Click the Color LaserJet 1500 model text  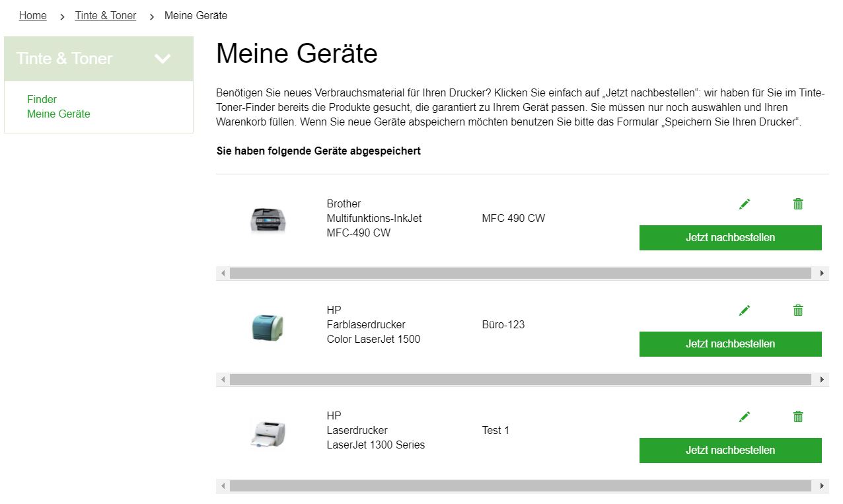tap(373, 340)
